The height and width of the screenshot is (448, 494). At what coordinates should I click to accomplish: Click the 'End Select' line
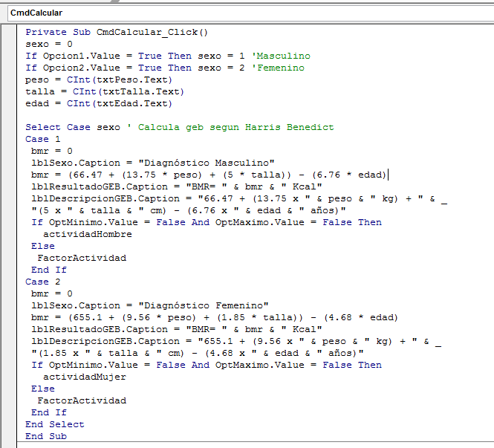[55, 425]
